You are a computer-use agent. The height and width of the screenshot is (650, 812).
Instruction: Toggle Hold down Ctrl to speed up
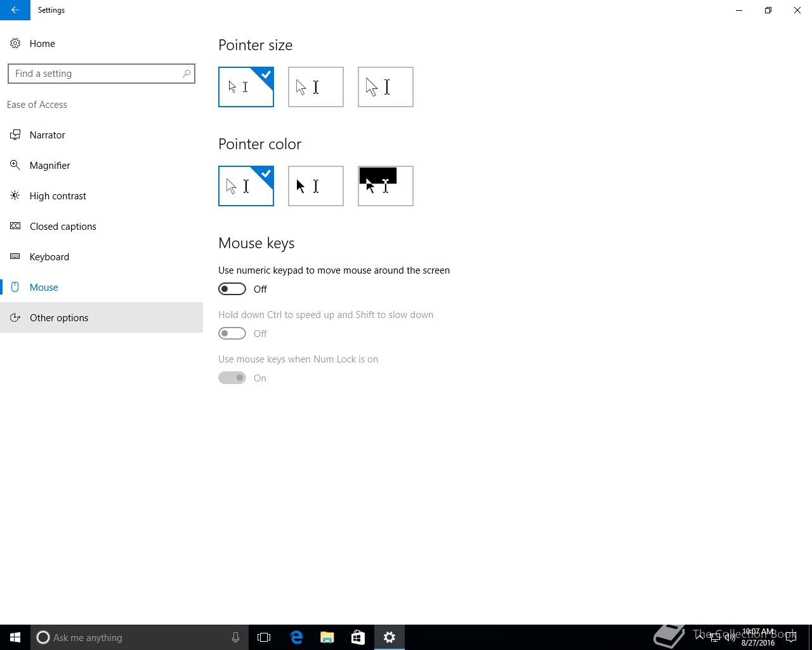[232, 333]
